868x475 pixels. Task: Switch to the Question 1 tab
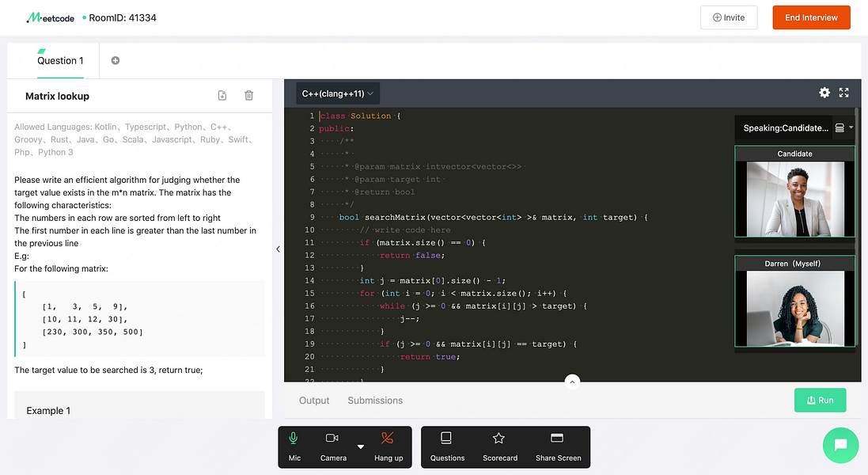(x=60, y=60)
